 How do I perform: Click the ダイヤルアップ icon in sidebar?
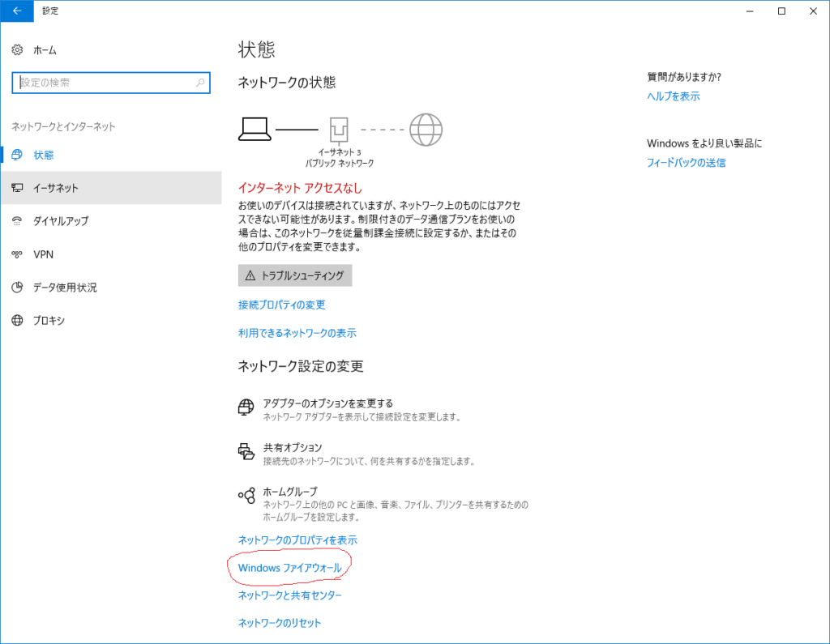[17, 221]
